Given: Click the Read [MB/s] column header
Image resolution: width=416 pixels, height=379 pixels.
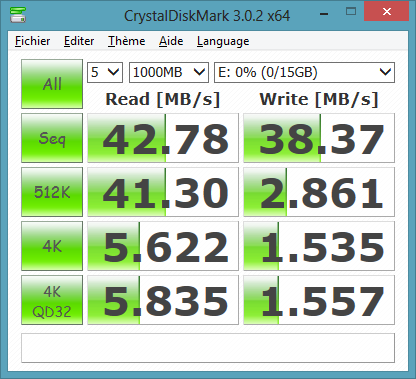Looking at the screenshot, I should click(163, 99).
